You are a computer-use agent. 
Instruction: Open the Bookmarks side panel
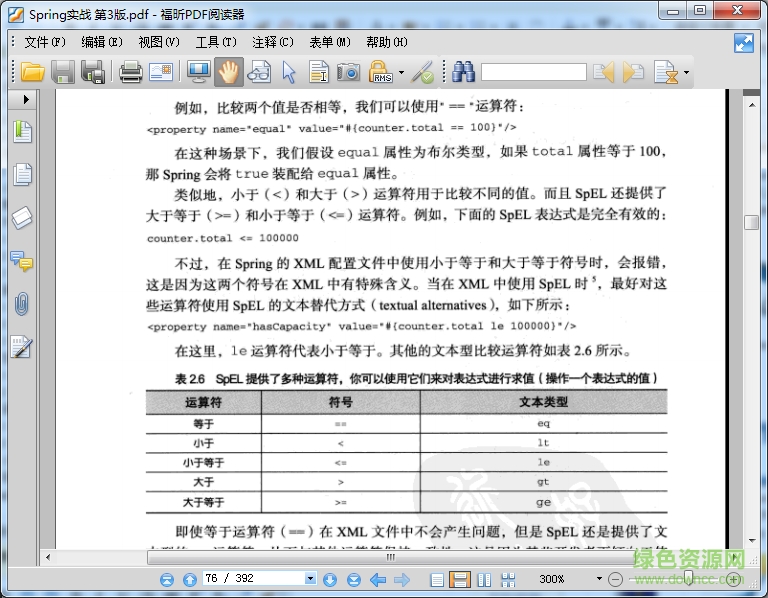[22, 132]
